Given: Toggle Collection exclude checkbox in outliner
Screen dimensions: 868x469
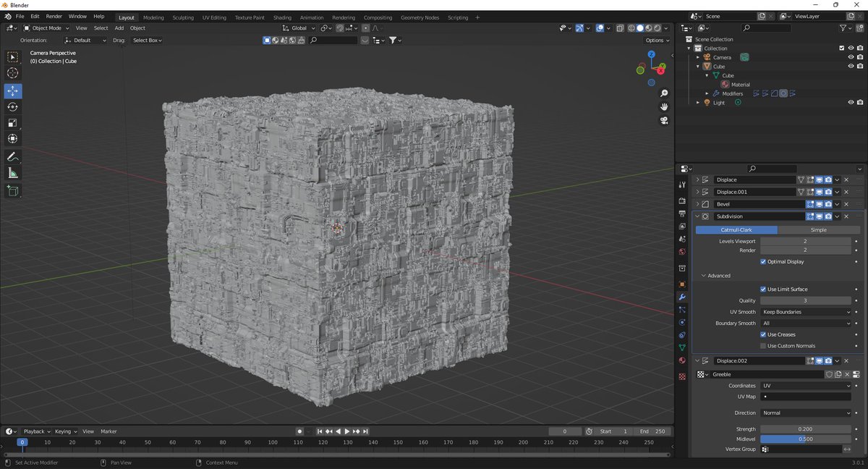Looking at the screenshot, I should click(841, 48).
